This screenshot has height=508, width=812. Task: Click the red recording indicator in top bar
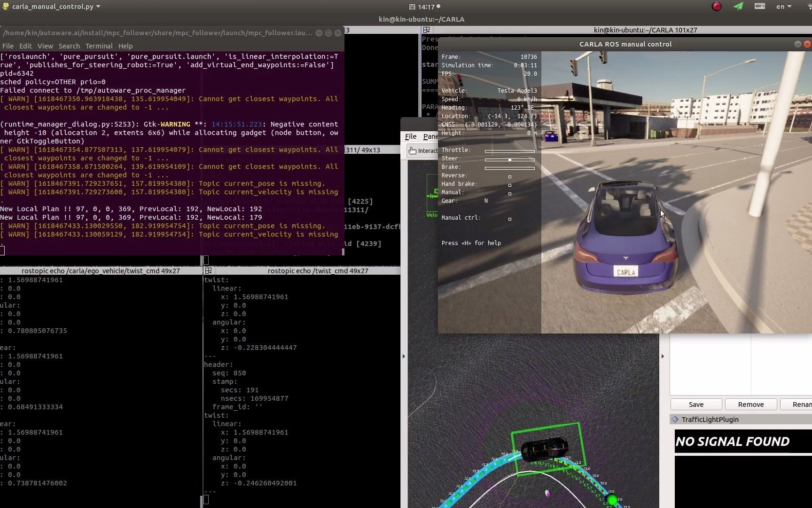[716, 7]
